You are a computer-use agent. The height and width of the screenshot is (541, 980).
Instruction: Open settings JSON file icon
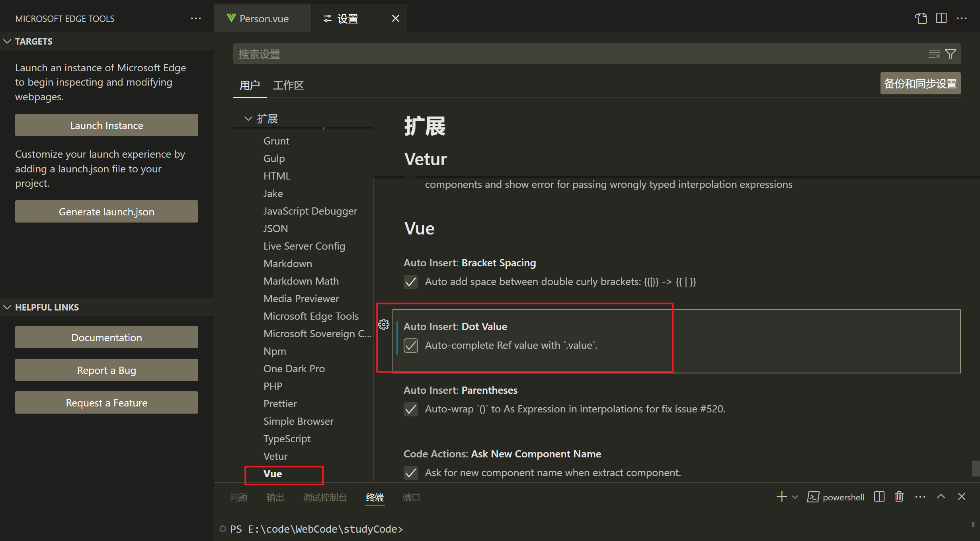coord(920,18)
